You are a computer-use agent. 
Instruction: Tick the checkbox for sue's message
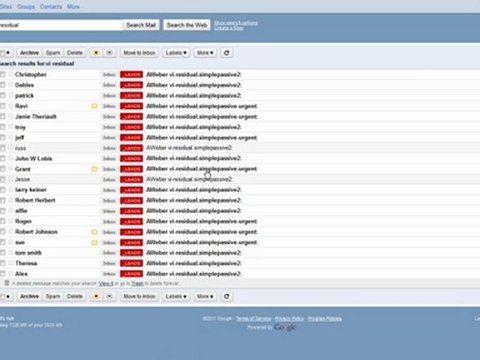(2, 242)
